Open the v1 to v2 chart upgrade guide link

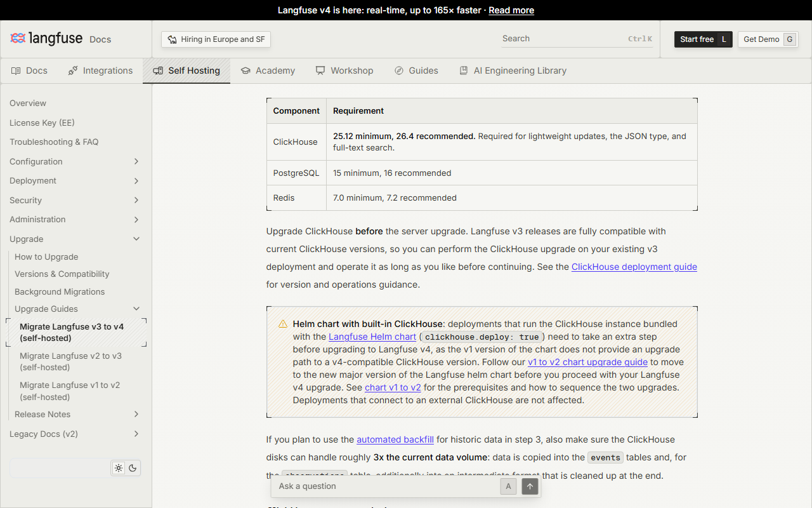point(587,362)
